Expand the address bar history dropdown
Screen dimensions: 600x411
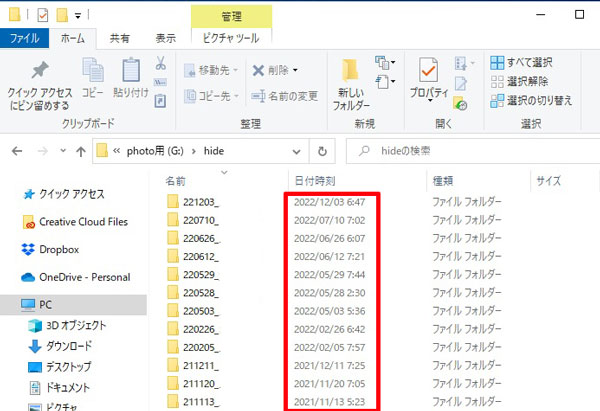pos(297,151)
